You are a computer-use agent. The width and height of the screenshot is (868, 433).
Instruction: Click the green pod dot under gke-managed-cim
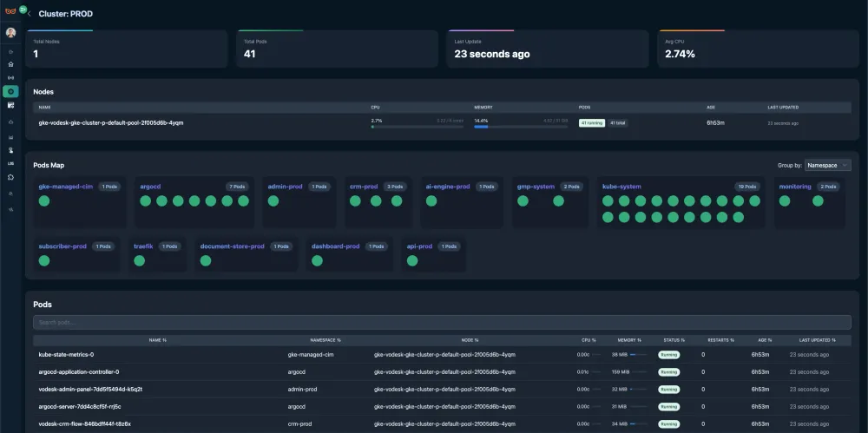click(x=44, y=201)
